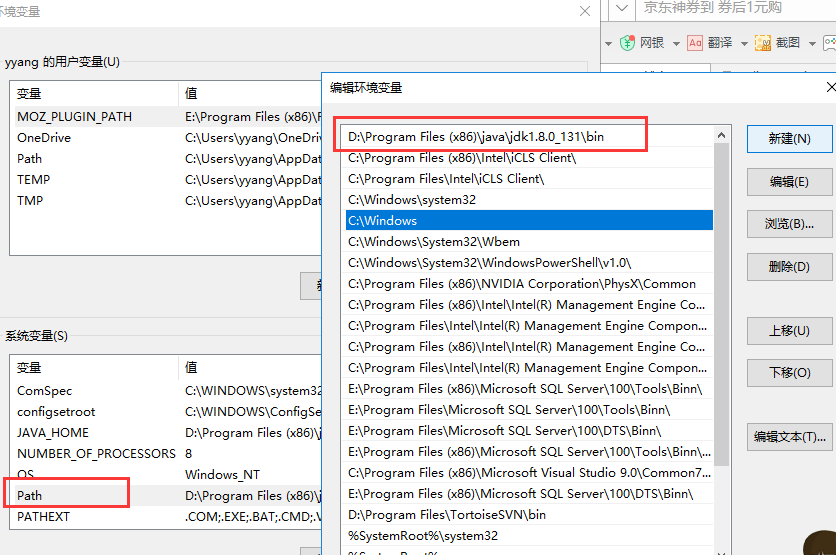Viewport: 836px width, 555px height.
Task: Open the 网银 dropdown arrow
Action: coord(676,44)
